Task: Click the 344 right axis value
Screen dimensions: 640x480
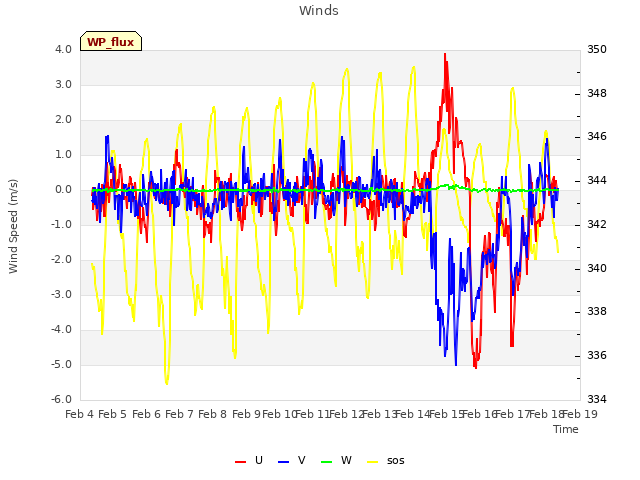Action: pos(597,180)
